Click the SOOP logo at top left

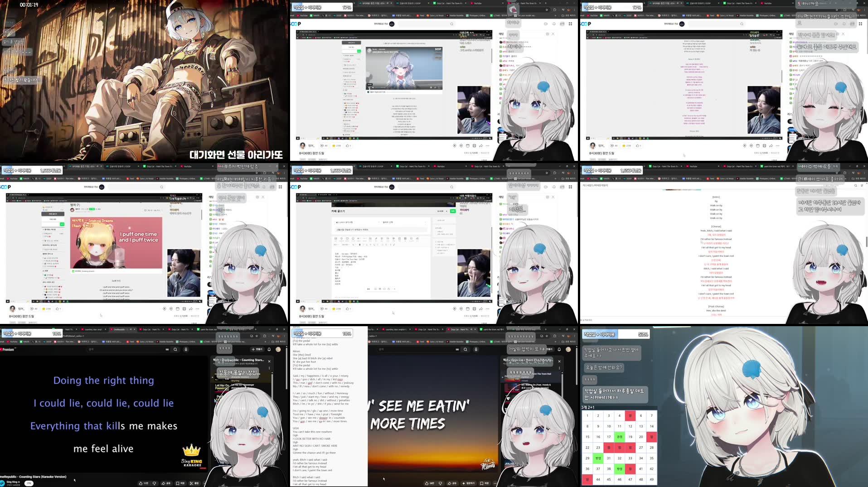[x=296, y=24]
